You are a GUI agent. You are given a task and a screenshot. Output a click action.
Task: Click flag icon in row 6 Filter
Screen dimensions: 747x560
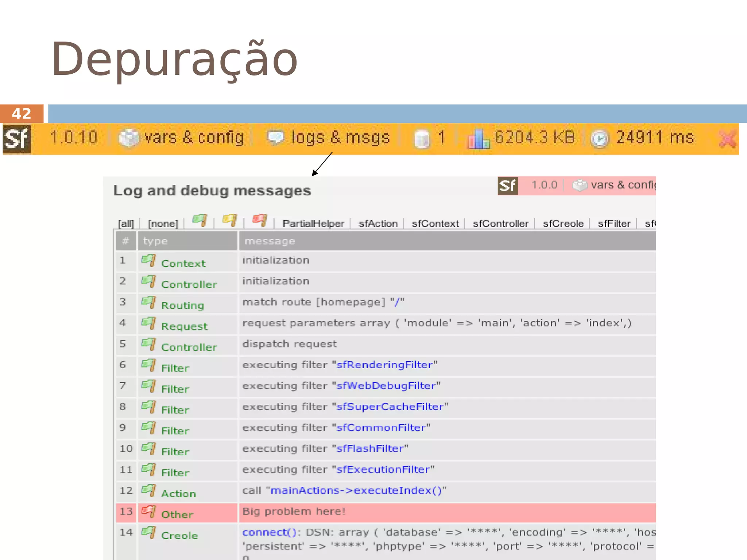pyautogui.click(x=149, y=365)
